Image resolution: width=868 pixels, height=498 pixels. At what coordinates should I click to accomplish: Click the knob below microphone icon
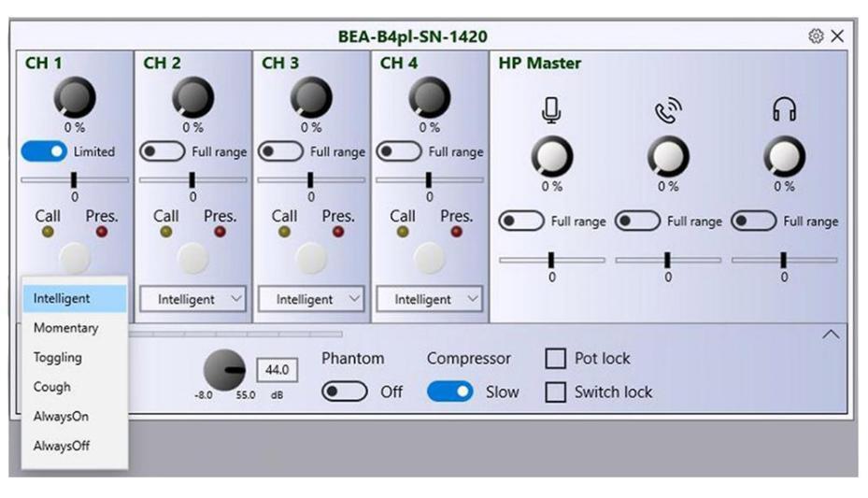551,157
